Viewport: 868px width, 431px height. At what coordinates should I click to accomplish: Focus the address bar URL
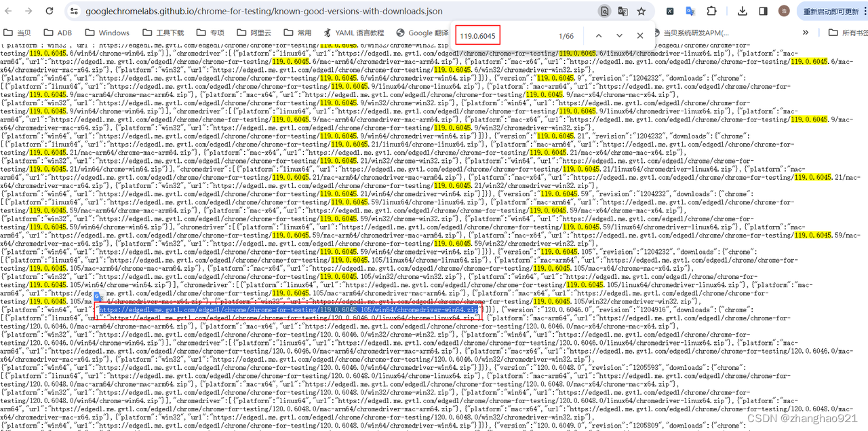pyautogui.click(x=264, y=12)
